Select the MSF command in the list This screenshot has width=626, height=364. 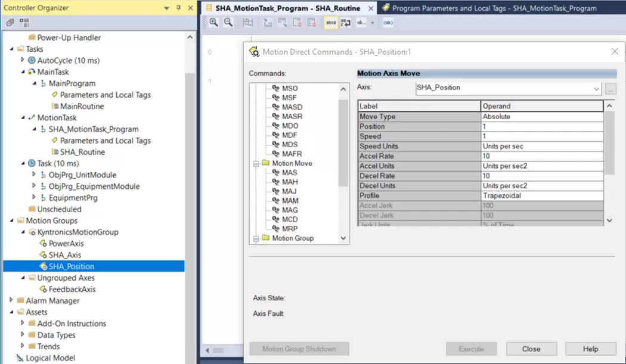[x=289, y=97]
